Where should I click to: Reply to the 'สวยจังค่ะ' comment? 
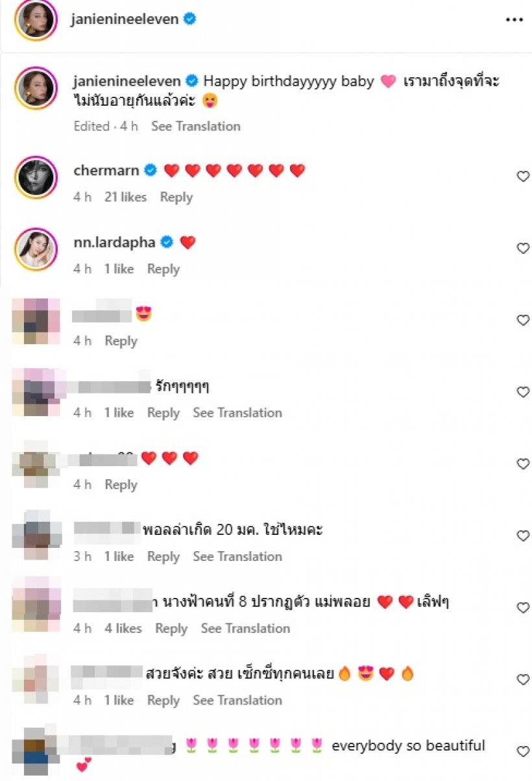pyautogui.click(x=163, y=700)
